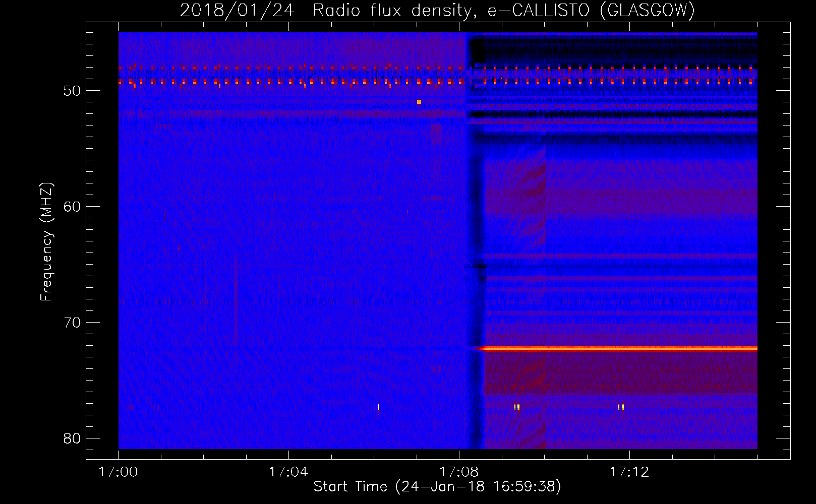
Task: Click the white double tick near 17:06
Action: tap(377, 407)
